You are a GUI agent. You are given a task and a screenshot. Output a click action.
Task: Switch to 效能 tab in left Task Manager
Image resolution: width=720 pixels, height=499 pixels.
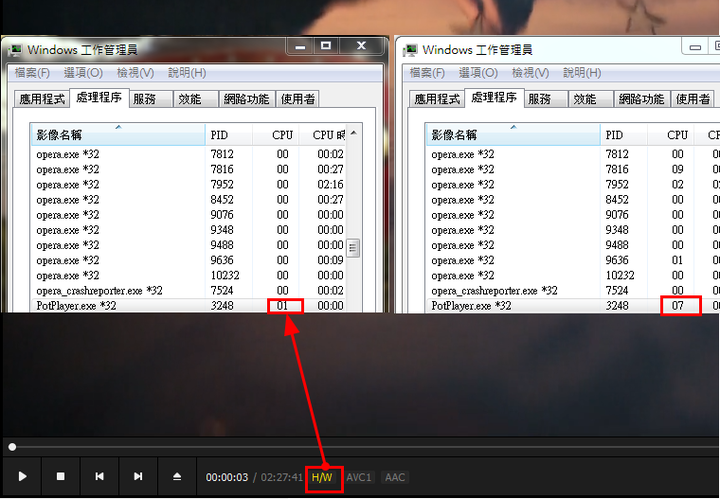[x=195, y=99]
